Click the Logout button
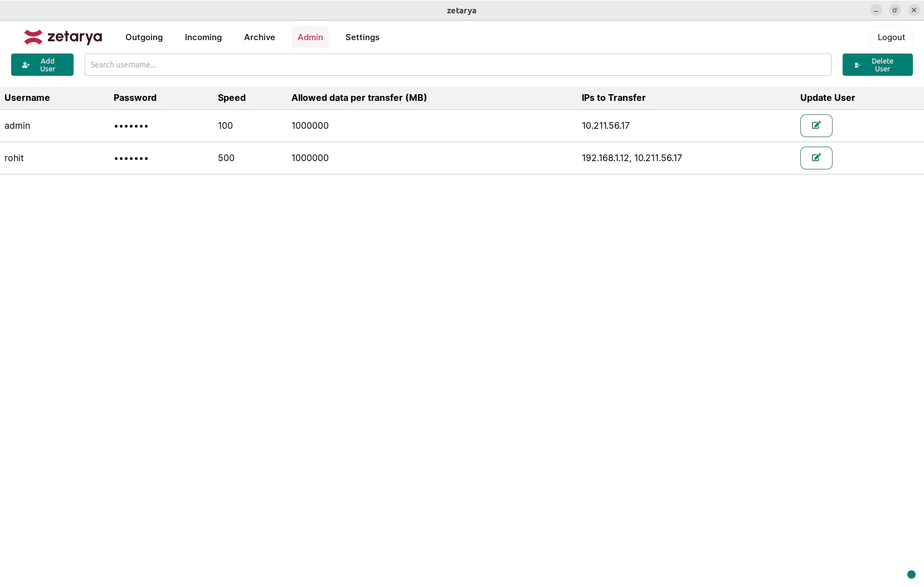 coord(891,37)
